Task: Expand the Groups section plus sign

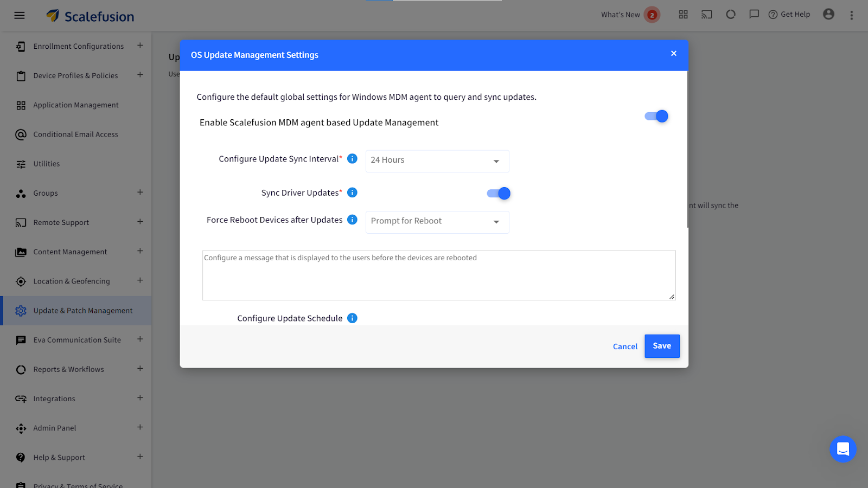Action: coord(140,192)
